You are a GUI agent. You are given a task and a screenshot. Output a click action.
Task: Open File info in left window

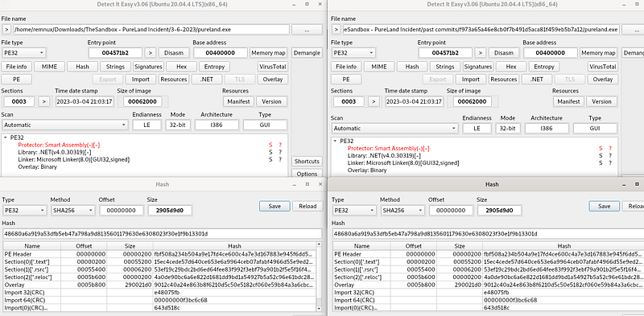pos(16,67)
